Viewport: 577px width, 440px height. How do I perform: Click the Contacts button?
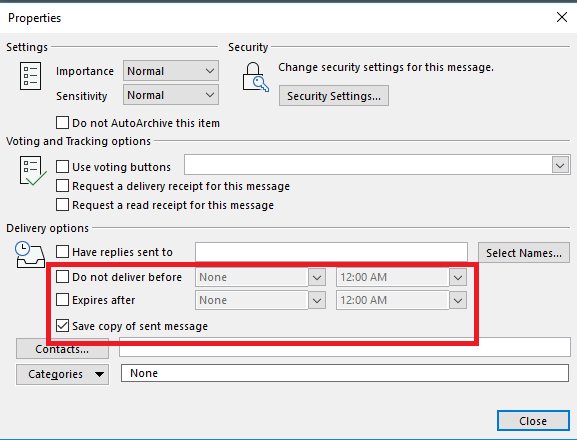click(x=62, y=349)
